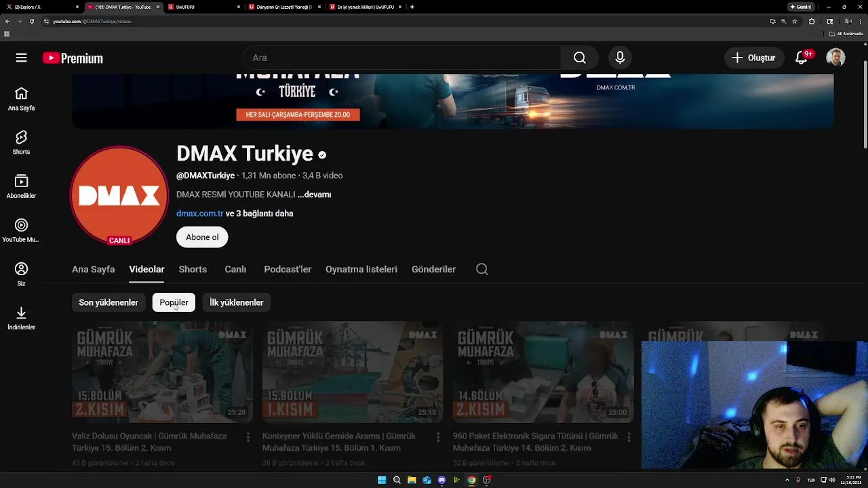868x488 pixels.
Task: Open File Explorer from taskbar
Action: pos(412,480)
